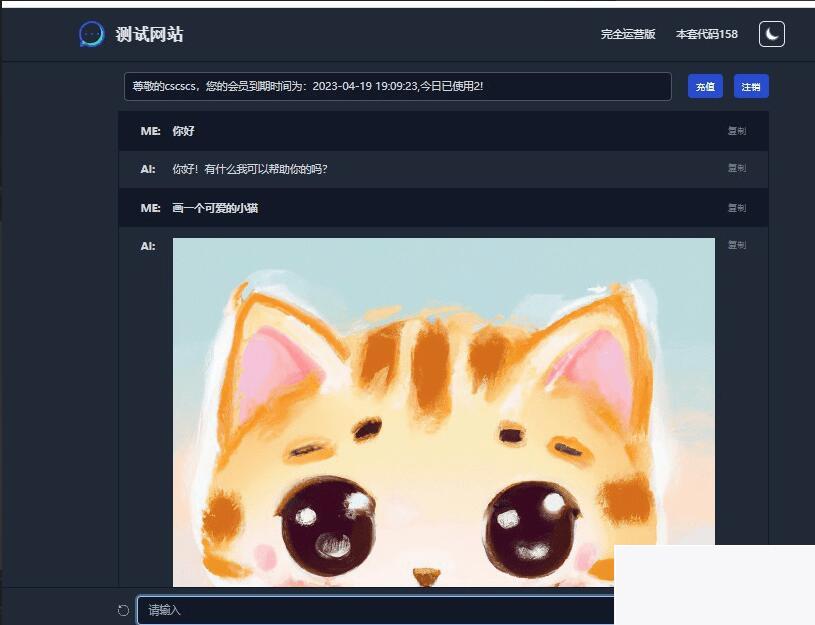Screen dimensions: 815x625
Task: Open the 充值 recharge dialog
Action: tap(705, 86)
